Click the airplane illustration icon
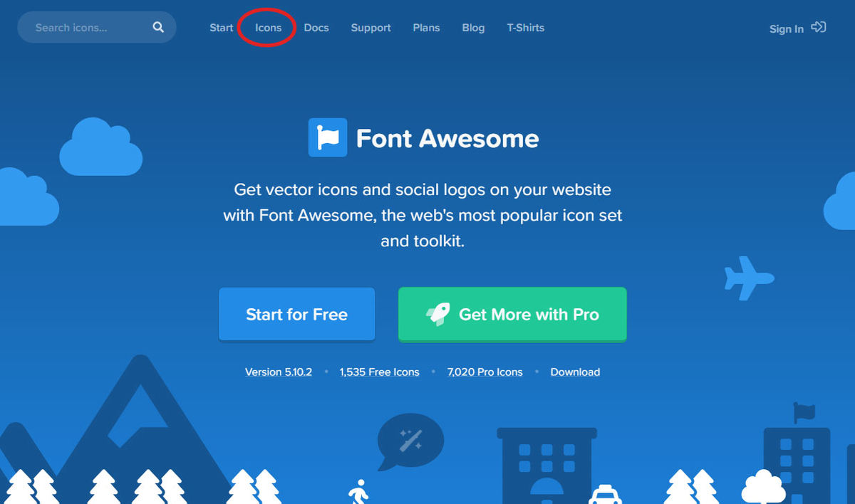This screenshot has width=855, height=504. tap(749, 278)
